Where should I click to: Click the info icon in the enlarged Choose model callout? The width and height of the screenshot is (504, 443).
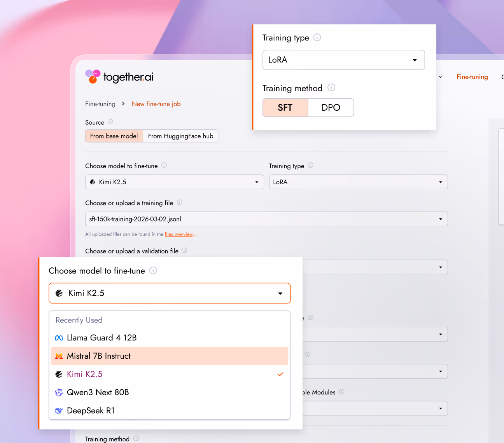click(x=153, y=270)
